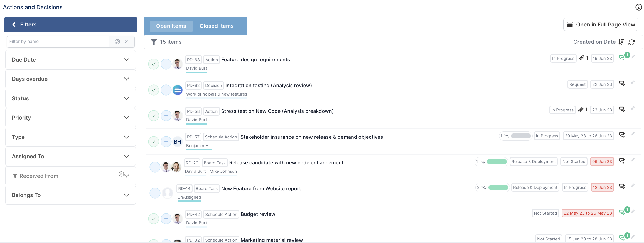Toggle Created on Date sort order icon

tap(621, 42)
